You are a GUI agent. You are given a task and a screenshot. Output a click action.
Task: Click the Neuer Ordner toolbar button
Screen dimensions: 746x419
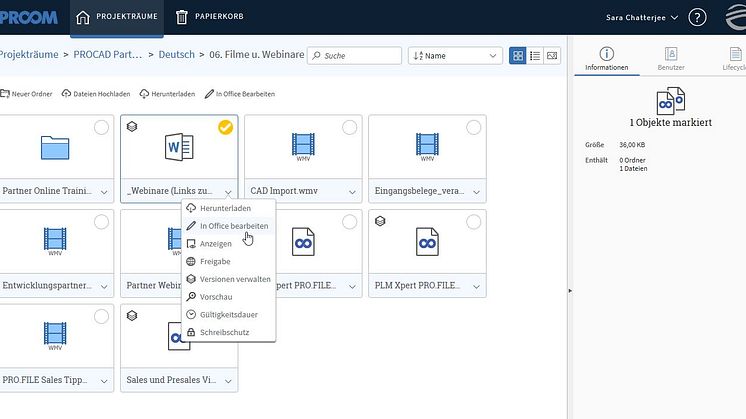tap(26, 94)
